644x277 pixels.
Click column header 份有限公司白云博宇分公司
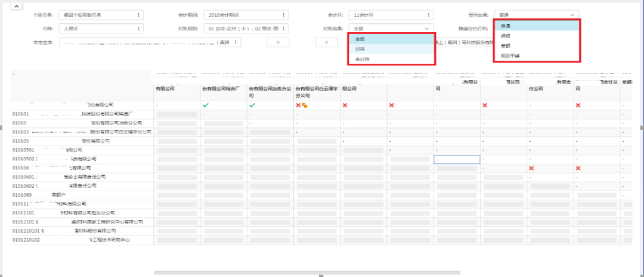point(317,92)
